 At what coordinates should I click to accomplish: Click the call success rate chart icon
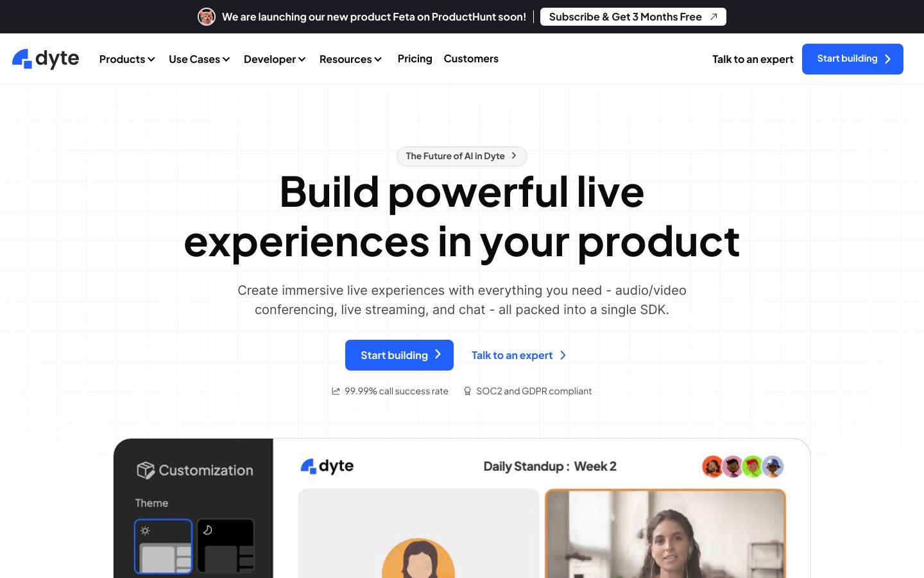(x=336, y=391)
